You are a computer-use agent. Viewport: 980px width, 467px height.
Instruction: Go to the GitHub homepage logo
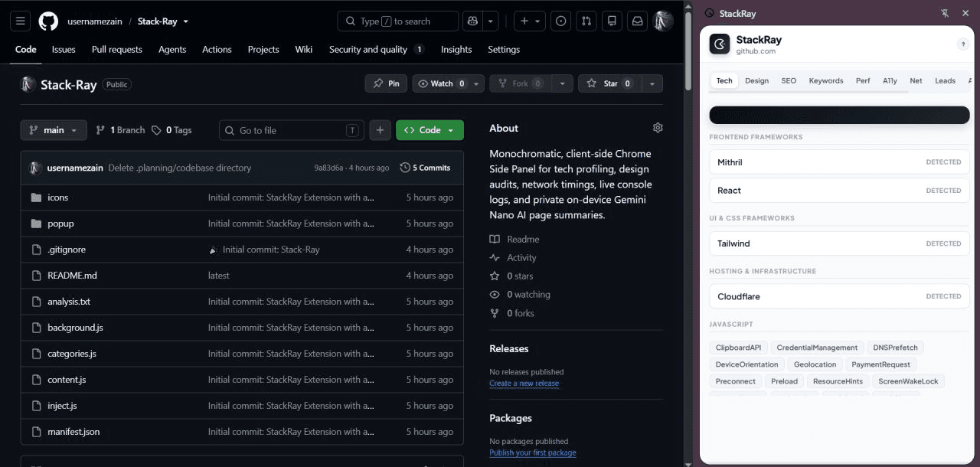pos(48,21)
